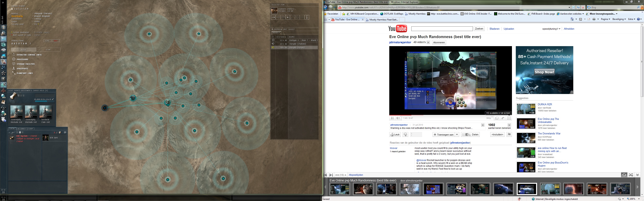Share the video with Delen
The image size is (644, 201).
coord(470,135)
